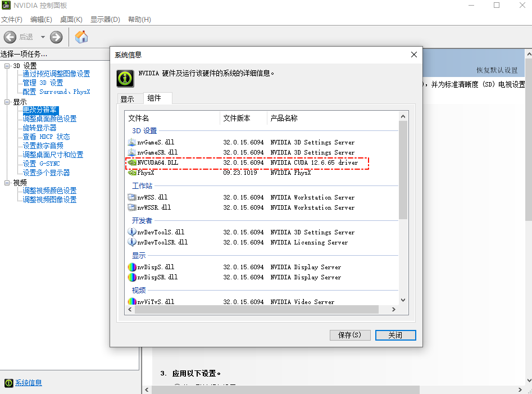This screenshot has width=532, height=394.
Task: Close the 系统信息 dialog with X
Action: [414, 55]
